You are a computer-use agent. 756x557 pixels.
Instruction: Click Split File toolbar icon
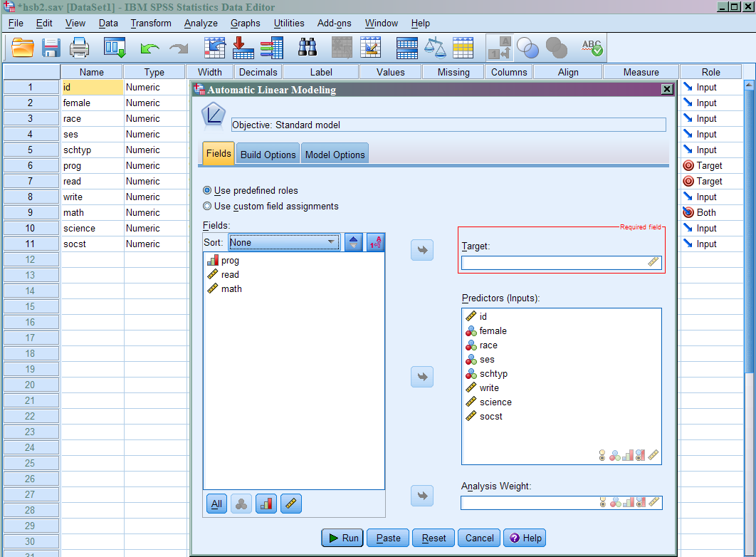point(407,48)
